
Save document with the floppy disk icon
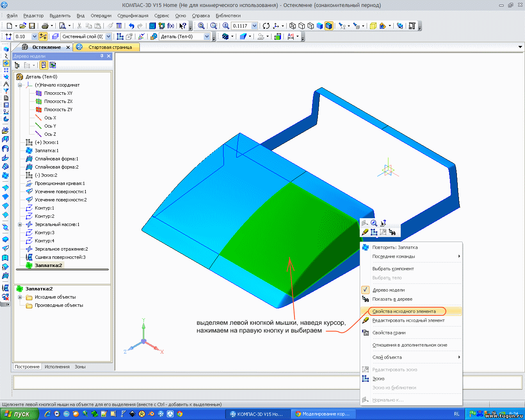click(32, 26)
